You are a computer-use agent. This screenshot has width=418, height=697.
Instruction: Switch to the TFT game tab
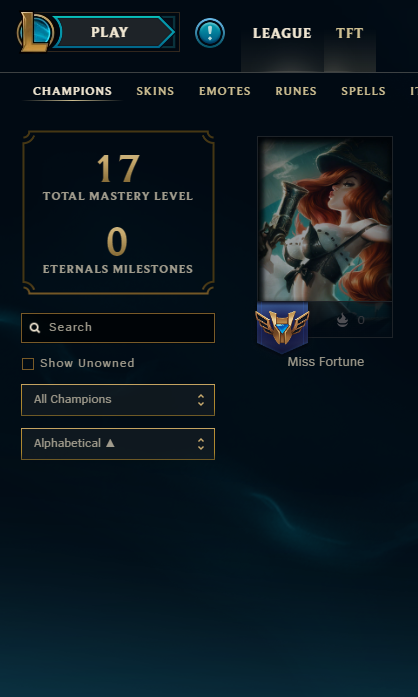coord(350,33)
